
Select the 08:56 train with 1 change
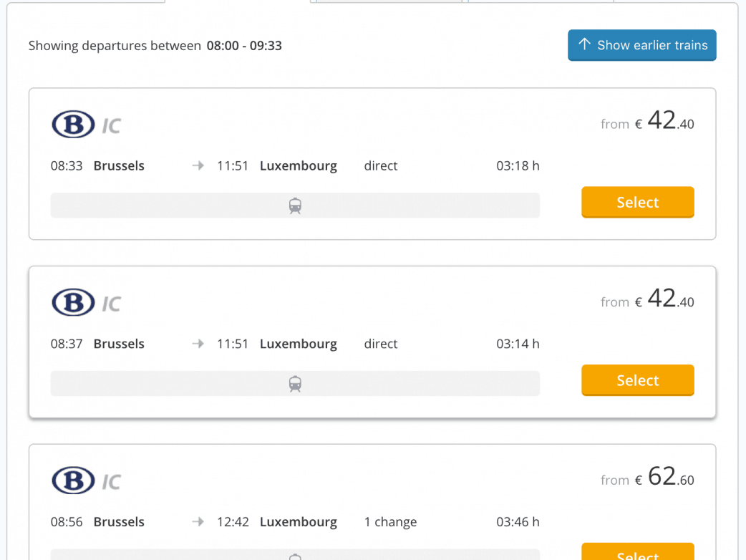pyautogui.click(x=637, y=554)
